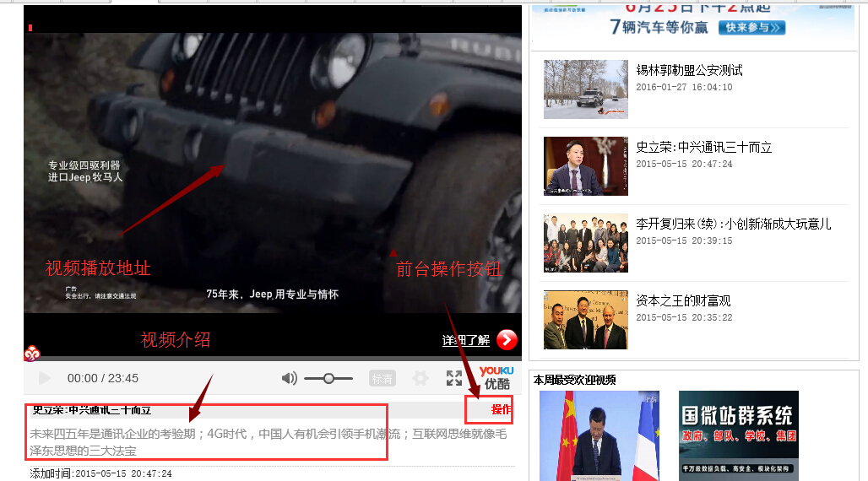The image size is (868, 481).
Task: Open the 标清 quality selector
Action: pos(382,379)
